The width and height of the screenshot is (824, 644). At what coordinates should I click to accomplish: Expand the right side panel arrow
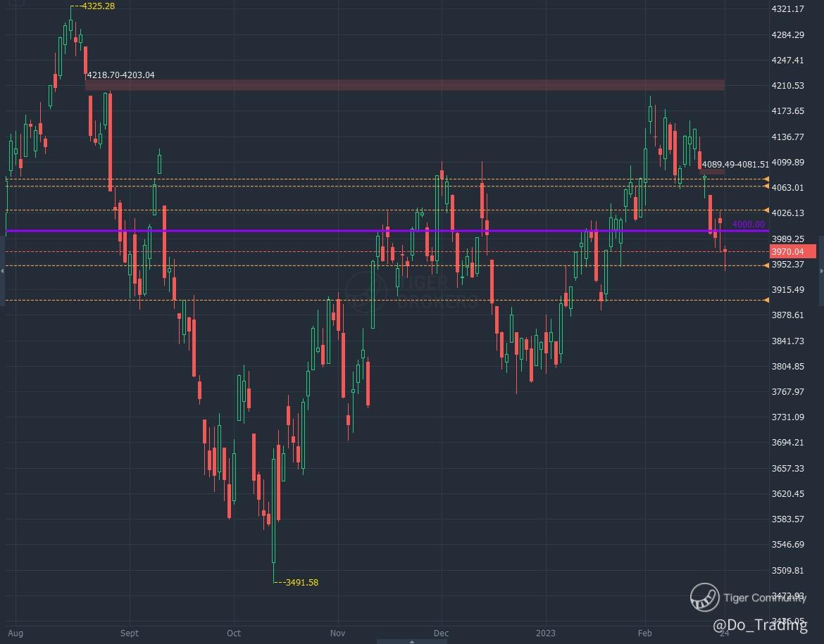[821, 271]
